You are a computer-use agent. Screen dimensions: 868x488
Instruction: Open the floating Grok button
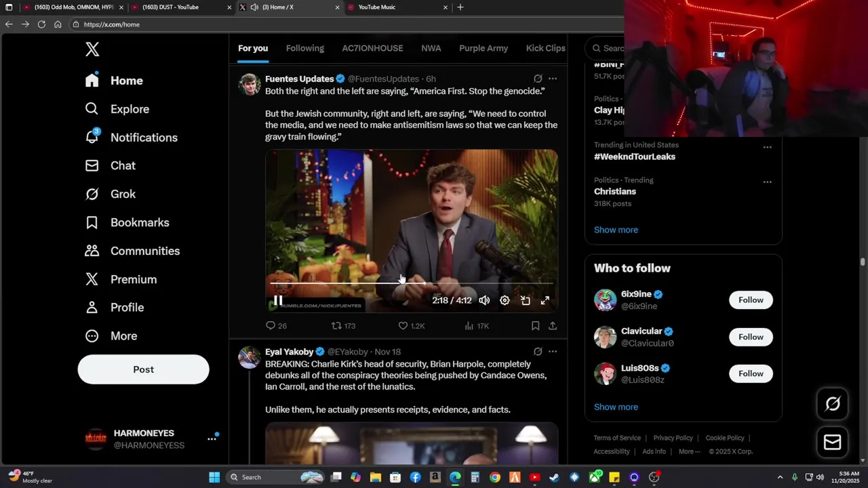pos(832,405)
